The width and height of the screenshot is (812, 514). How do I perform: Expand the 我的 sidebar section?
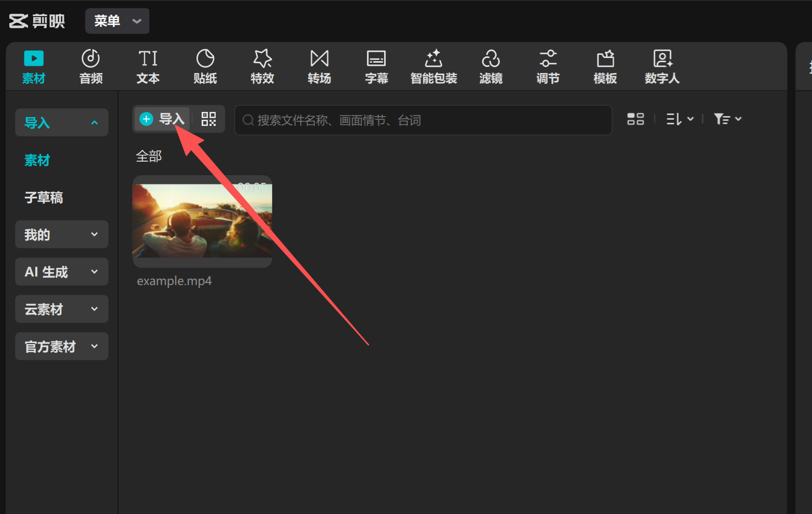62,235
